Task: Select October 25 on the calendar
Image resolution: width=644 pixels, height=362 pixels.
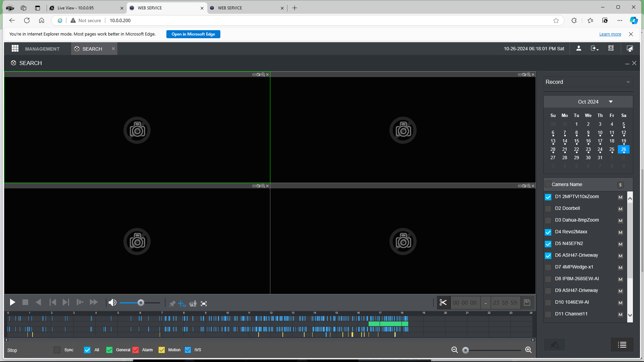Action: pos(612,149)
